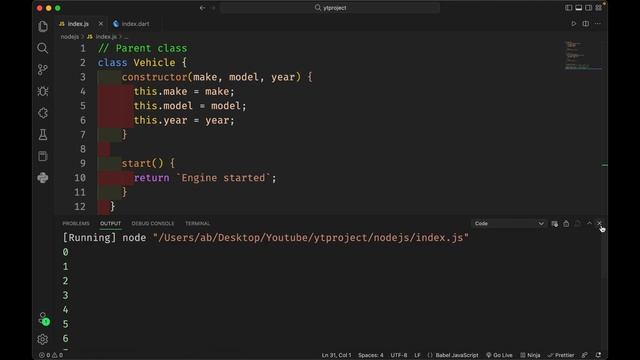Start server with Go Live
Viewport: 640px width, 360px height.
[x=499, y=355]
